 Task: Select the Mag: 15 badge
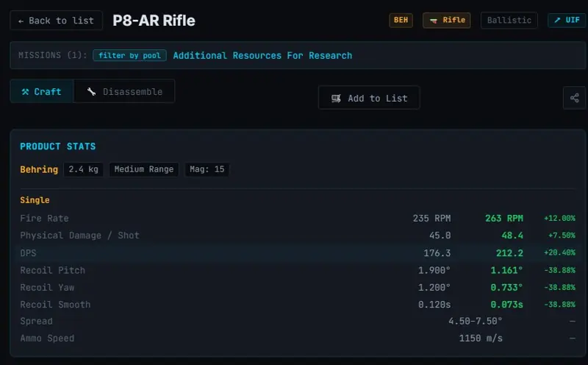[x=207, y=169]
